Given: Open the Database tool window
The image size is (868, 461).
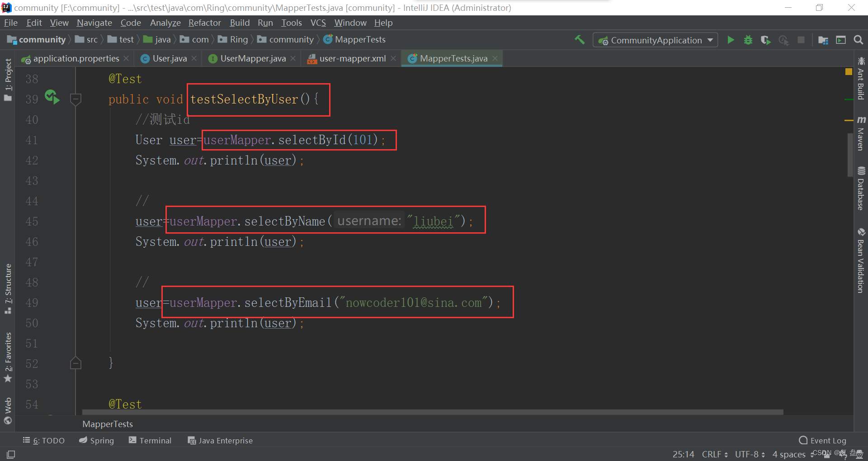Looking at the screenshot, I should [861, 188].
